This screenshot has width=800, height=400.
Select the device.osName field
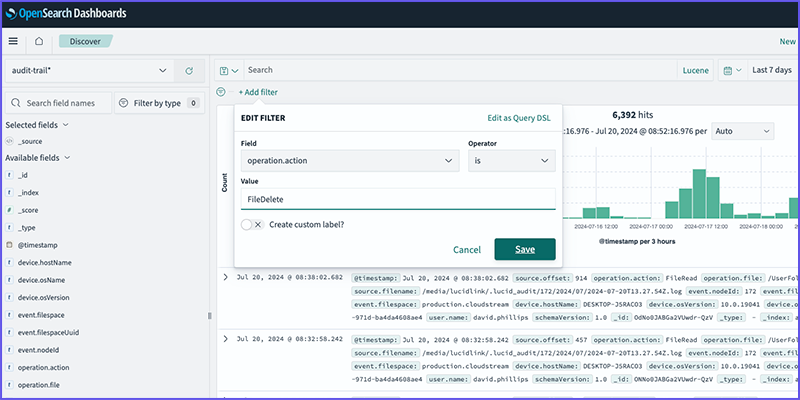click(41, 280)
